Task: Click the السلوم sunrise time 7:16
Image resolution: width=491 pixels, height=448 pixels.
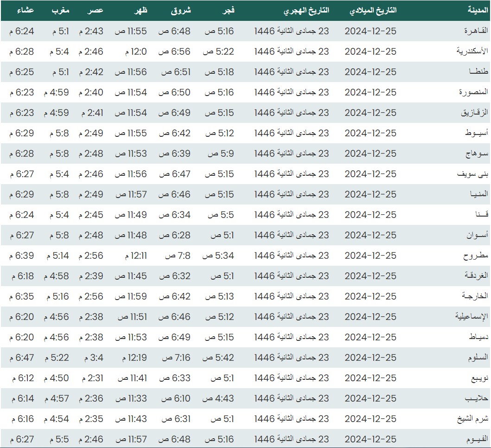Action: [x=176, y=358]
